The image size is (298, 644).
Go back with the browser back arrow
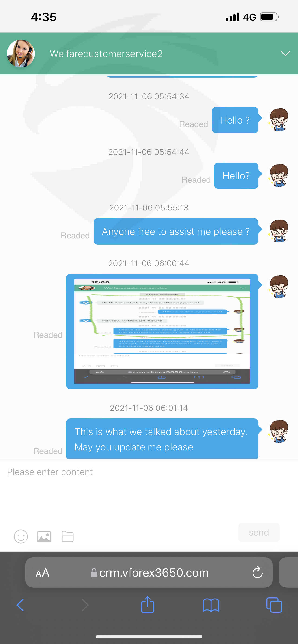(20, 605)
